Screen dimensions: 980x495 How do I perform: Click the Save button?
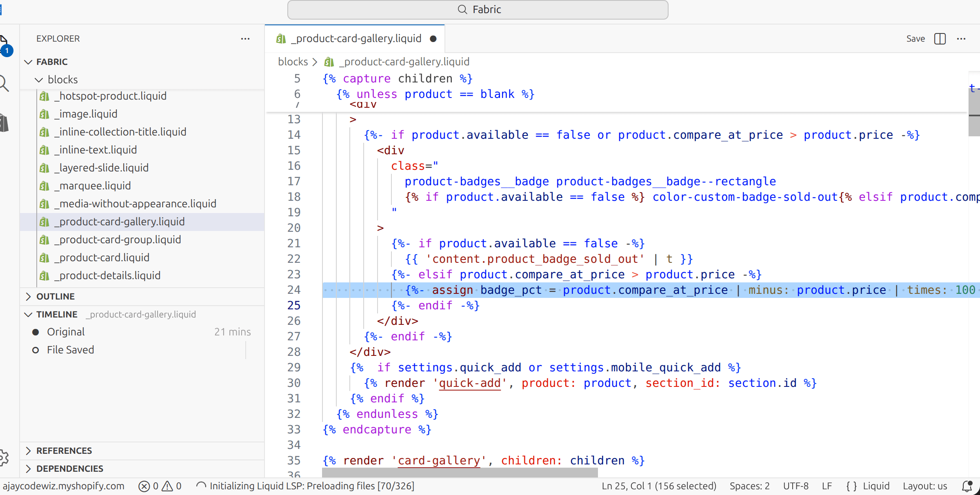click(x=916, y=39)
